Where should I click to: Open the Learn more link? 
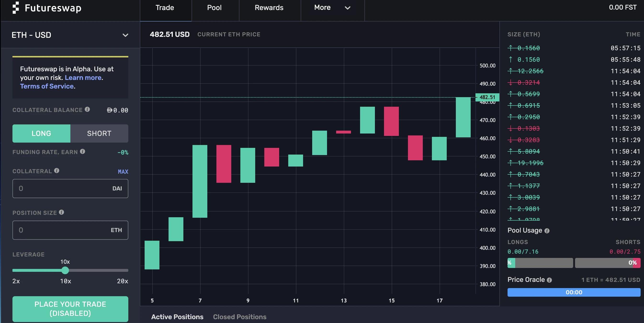point(83,78)
